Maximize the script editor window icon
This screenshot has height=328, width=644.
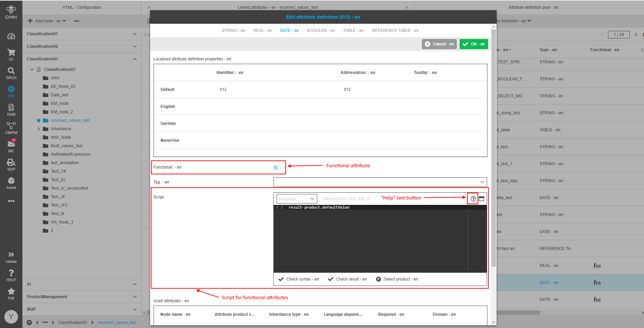(481, 199)
